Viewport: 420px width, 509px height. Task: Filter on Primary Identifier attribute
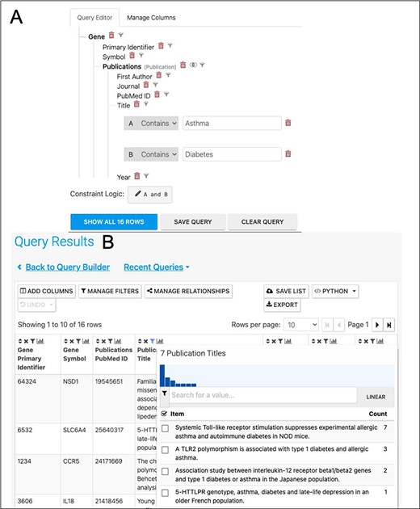click(x=170, y=45)
